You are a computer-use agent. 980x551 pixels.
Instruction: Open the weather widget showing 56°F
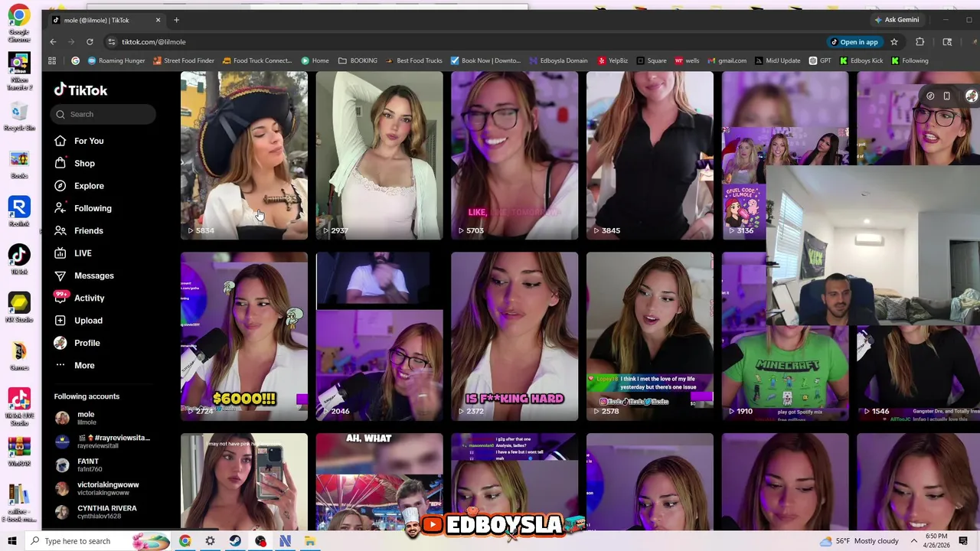(859, 541)
